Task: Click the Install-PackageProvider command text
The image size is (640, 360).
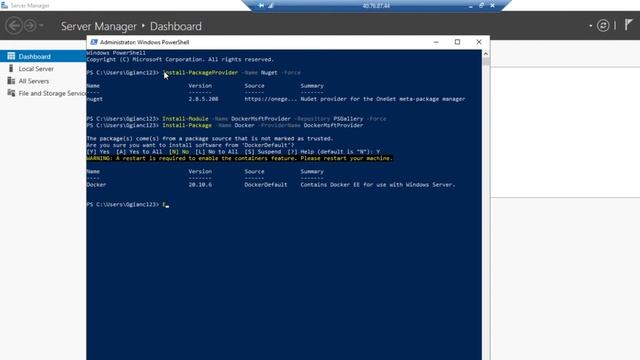Action: (200, 72)
